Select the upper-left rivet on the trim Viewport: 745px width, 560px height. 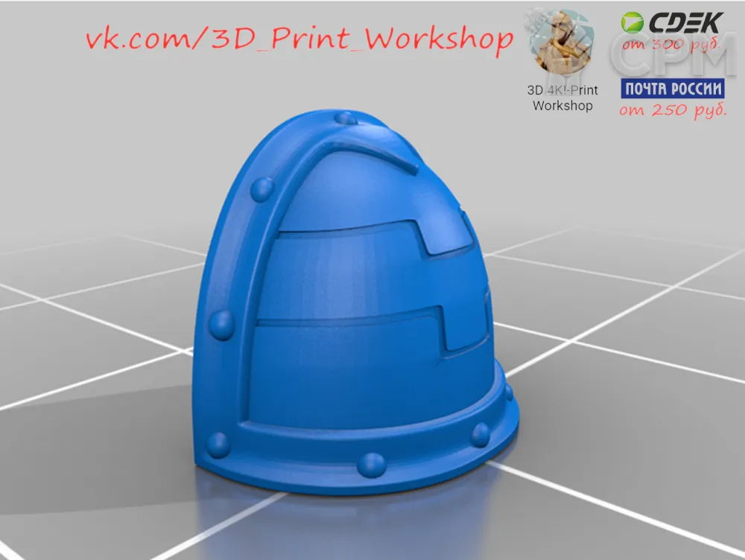tap(261, 190)
